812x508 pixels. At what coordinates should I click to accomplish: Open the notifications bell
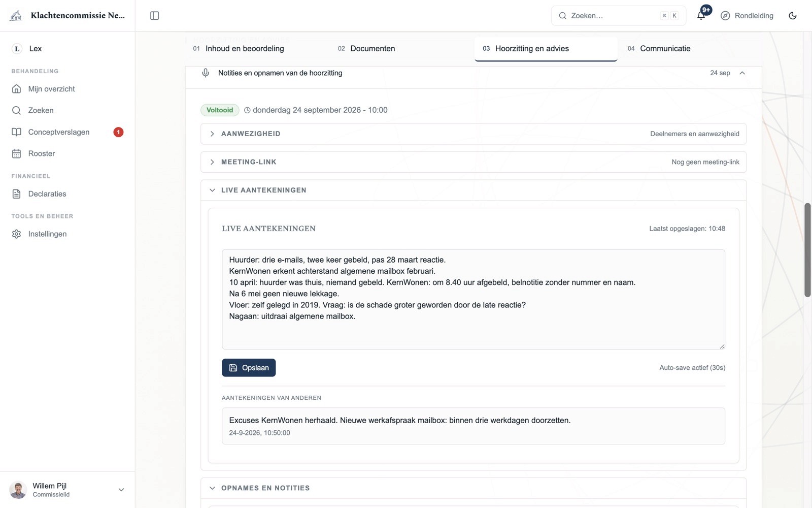[x=701, y=16]
